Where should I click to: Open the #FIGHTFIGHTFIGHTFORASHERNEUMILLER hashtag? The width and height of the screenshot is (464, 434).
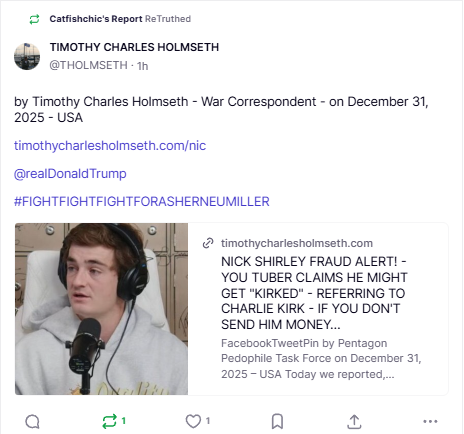tap(142, 202)
